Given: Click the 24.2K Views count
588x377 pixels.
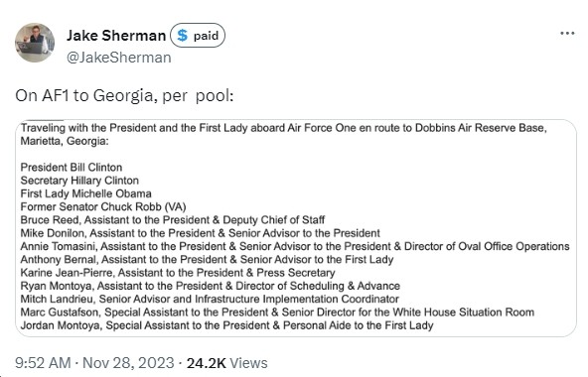Looking at the screenshot, I should [x=226, y=363].
